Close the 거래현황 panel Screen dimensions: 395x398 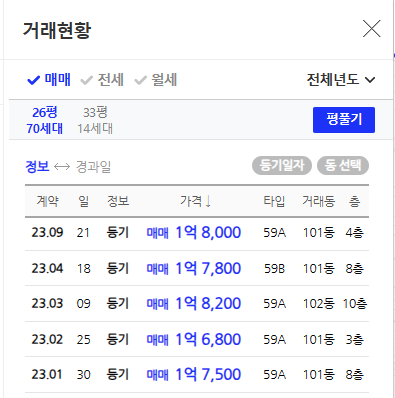371,29
